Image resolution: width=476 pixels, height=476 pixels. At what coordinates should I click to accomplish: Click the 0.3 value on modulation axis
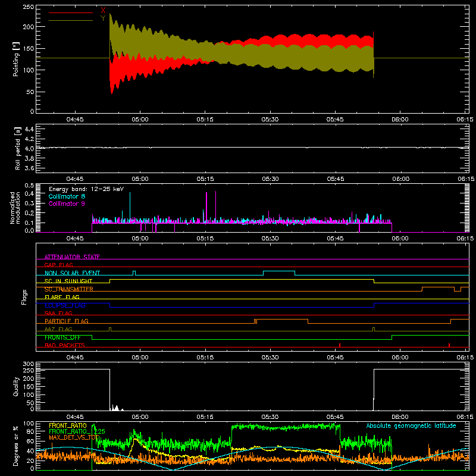coord(29,203)
